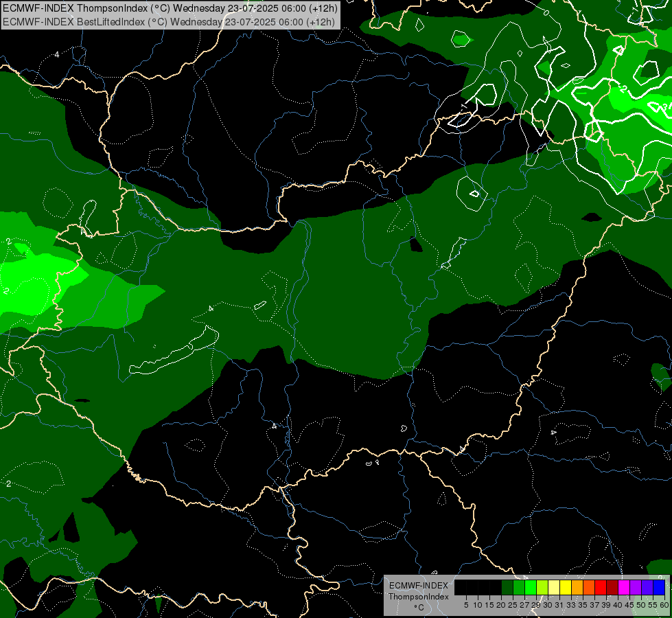
Task: Click the legend tick label 29
Action: pos(536,605)
